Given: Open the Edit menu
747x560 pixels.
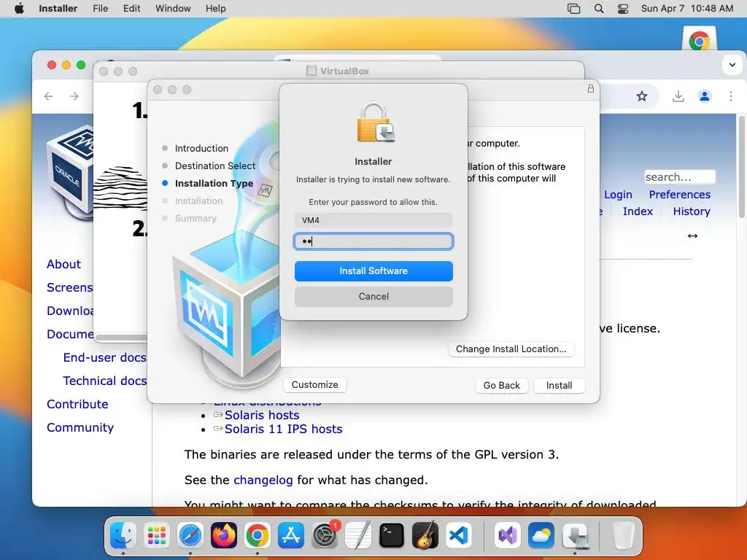Looking at the screenshot, I should [x=131, y=9].
